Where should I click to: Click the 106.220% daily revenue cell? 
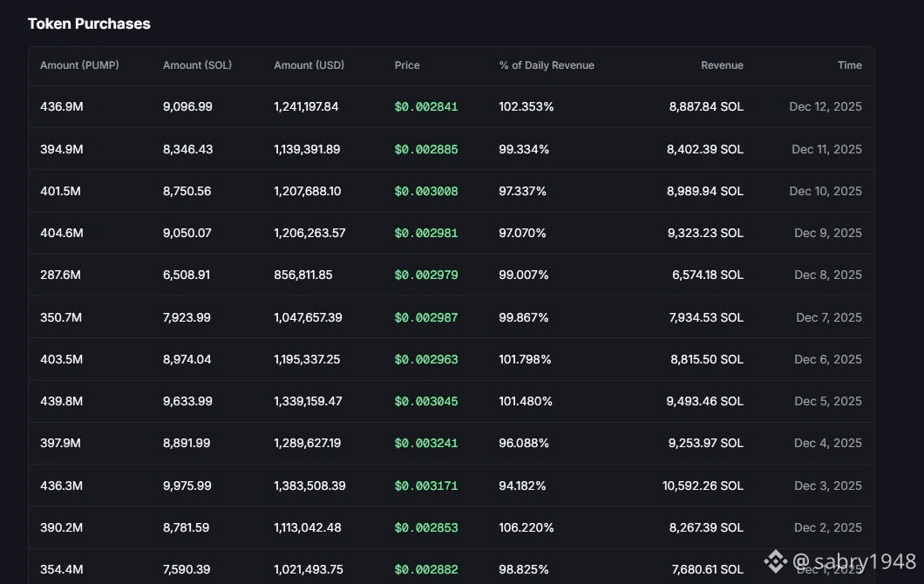(527, 527)
